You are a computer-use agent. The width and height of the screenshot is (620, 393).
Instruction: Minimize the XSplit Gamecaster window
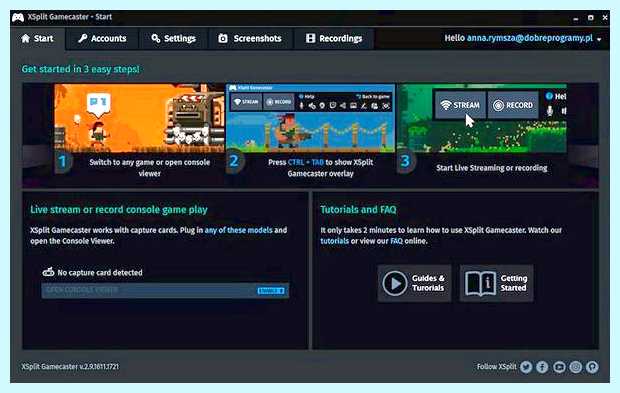(576, 18)
